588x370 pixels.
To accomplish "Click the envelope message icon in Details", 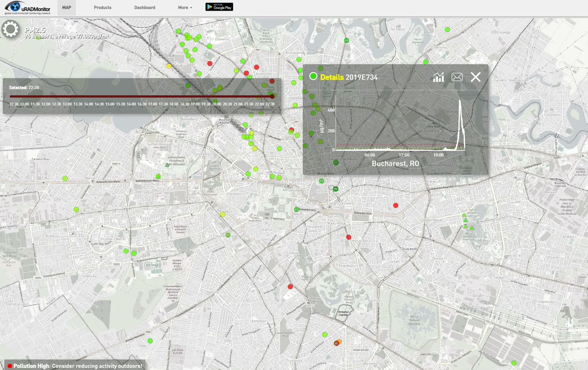I will coord(457,77).
